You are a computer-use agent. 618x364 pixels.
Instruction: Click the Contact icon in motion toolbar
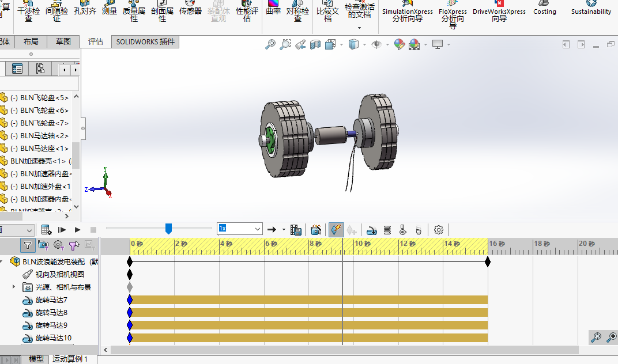(402, 230)
